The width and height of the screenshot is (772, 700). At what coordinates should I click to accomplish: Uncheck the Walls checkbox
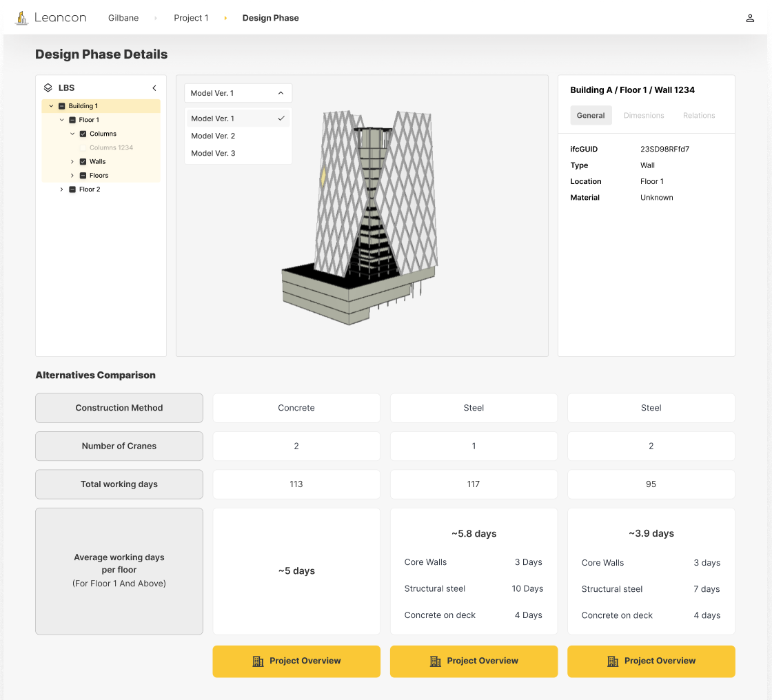(82, 161)
